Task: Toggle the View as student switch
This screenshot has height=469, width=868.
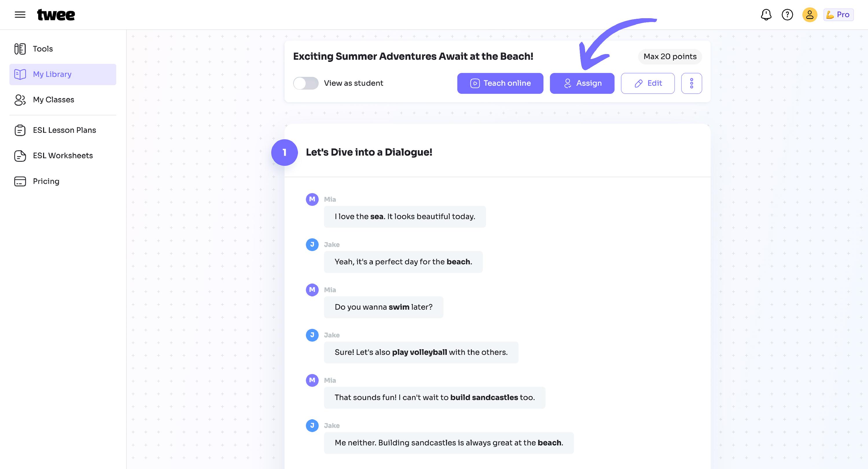Action: [x=306, y=83]
